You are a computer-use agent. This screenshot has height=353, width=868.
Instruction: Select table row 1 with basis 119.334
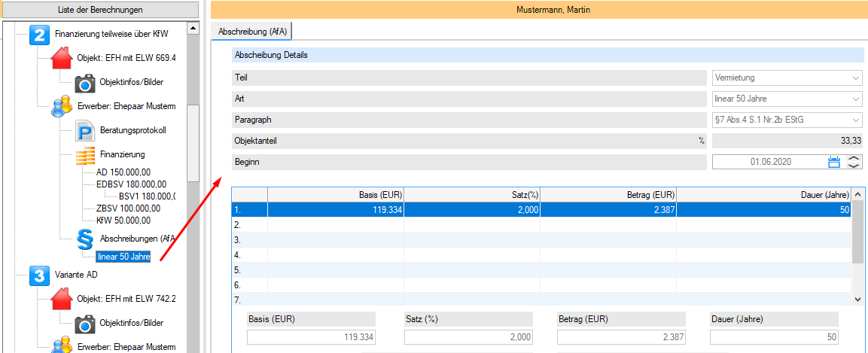[x=541, y=210]
